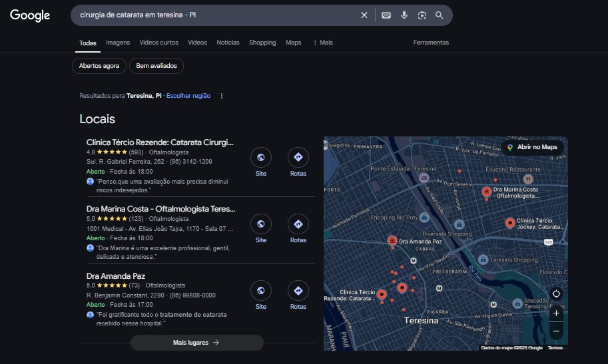Get Rotas for Dra Amanda Paz
This screenshot has width=608, height=364.
point(298,295)
